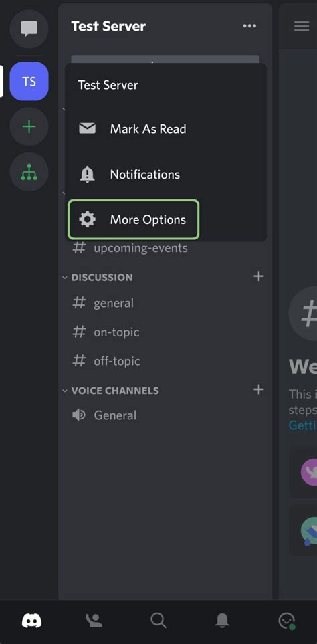Open the Student Hubs tree icon
Image resolution: width=317 pixels, height=644 pixels.
29,172
